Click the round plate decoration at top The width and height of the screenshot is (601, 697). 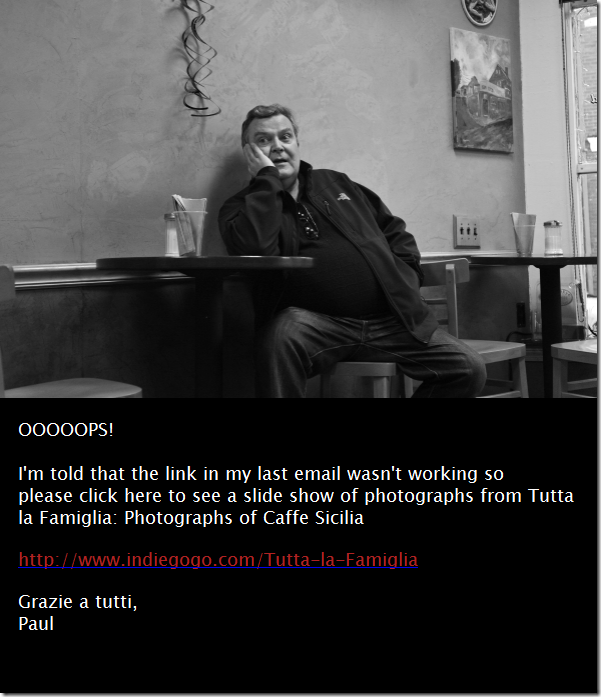tap(479, 11)
